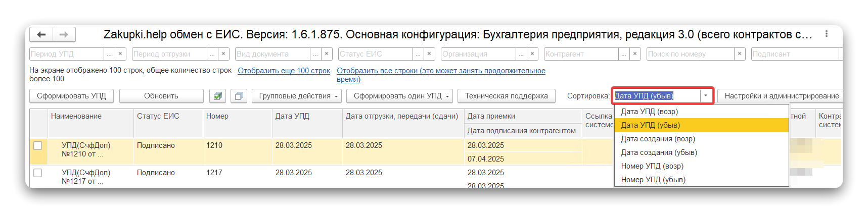This screenshot has width=868, height=213.
Task: Clear the Вид документа filter
Action: 327,54
